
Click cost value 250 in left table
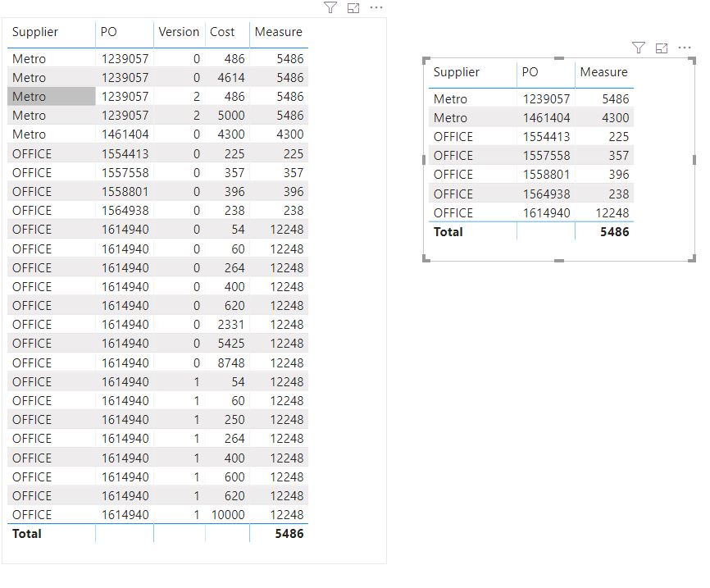click(x=234, y=420)
